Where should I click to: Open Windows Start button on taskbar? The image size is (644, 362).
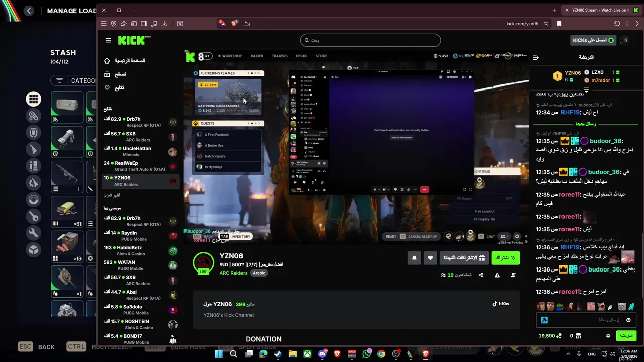pos(219,354)
